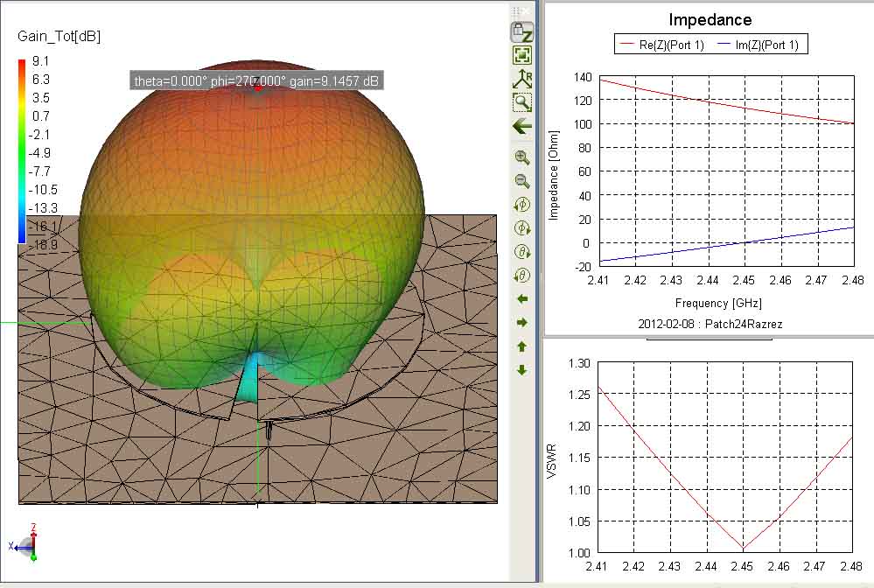This screenshot has width=874, height=588.
Task: Click the 2012-02-08 : Patch24Razrez caption
Action: [710, 324]
